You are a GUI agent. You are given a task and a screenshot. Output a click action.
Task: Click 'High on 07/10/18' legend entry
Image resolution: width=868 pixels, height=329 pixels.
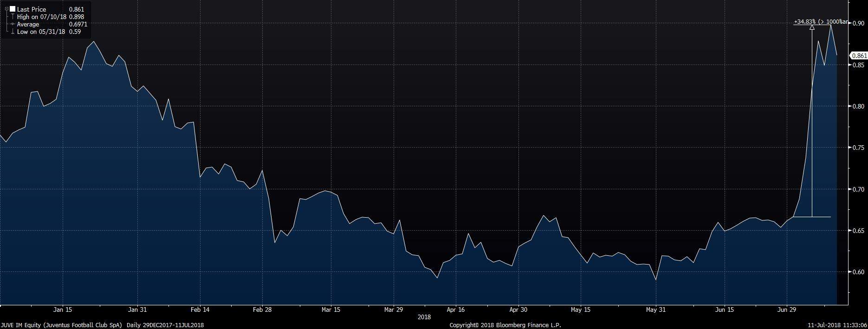41,17
